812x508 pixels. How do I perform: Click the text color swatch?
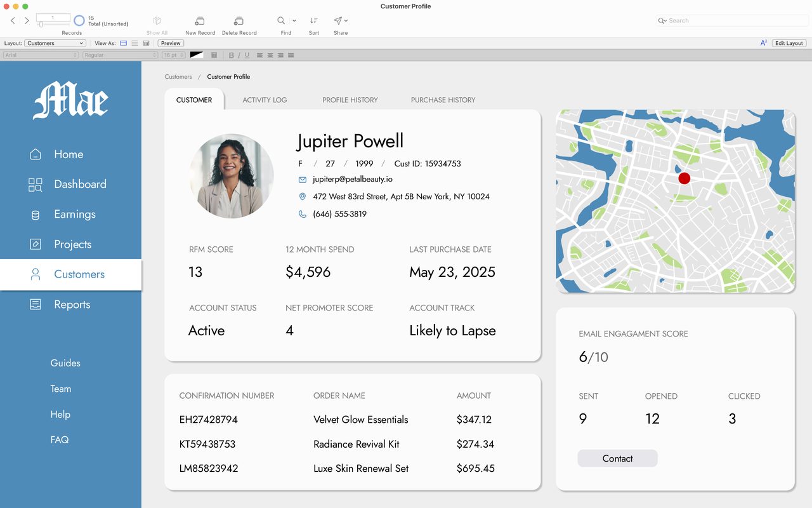196,55
